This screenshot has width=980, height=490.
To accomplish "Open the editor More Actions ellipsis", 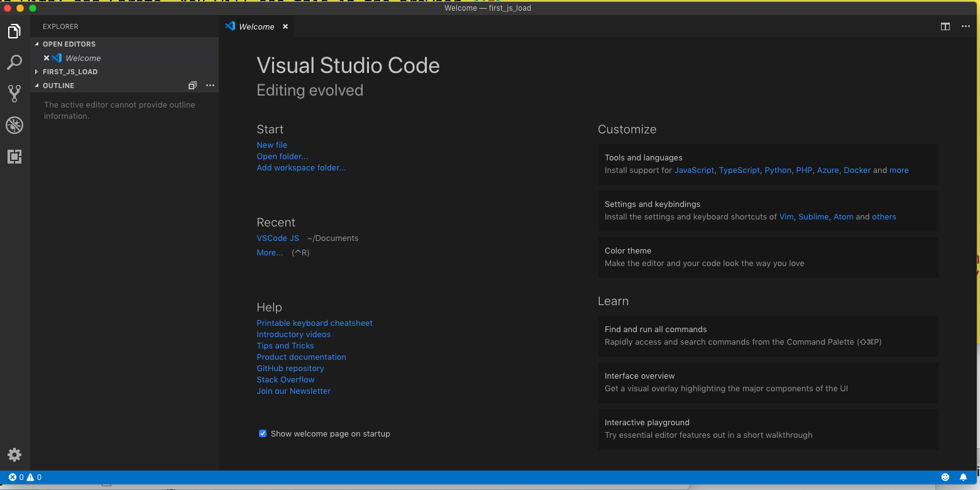I will point(966,26).
